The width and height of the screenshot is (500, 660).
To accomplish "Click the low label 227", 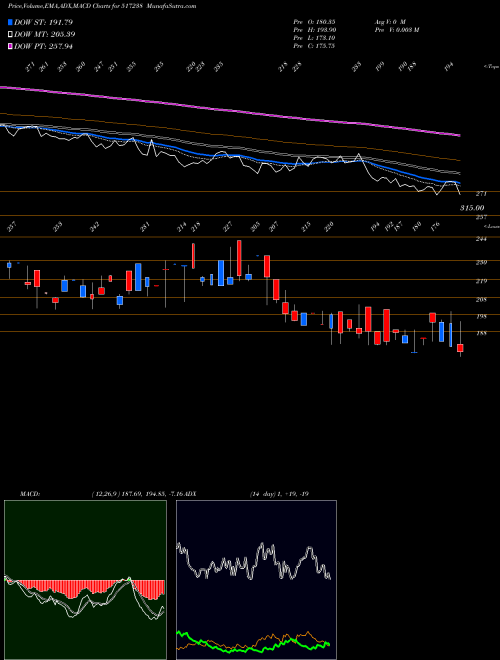I will [227, 227].
